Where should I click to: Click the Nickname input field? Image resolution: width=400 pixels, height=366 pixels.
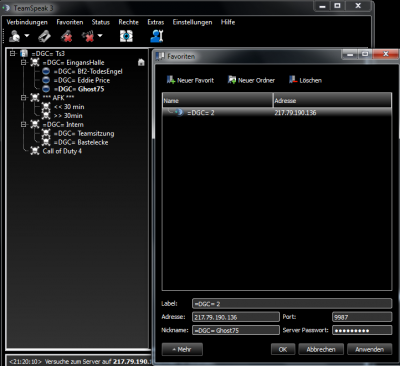[236, 330]
